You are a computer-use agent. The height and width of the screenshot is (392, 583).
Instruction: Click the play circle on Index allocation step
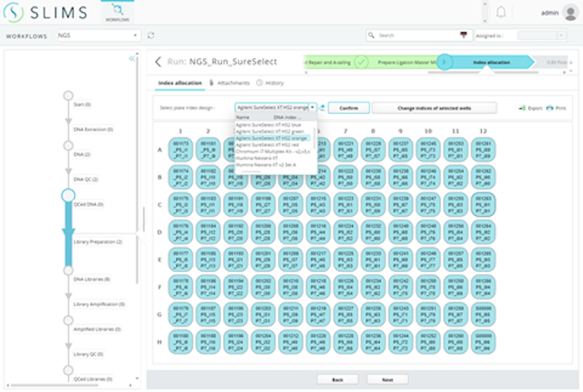tap(444, 62)
